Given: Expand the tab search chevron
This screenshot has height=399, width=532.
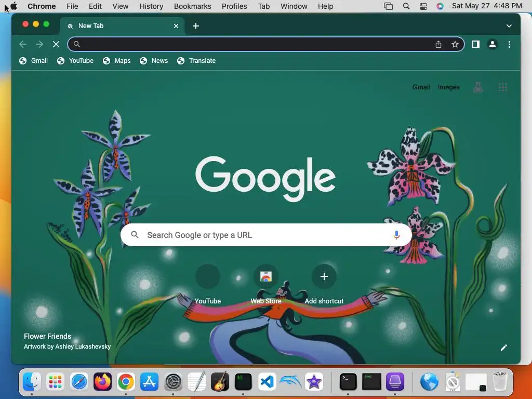Looking at the screenshot, I should point(509,26).
